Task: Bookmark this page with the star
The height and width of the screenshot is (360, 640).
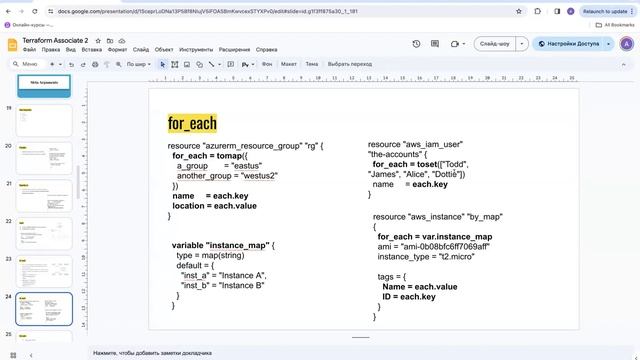Action: point(519,11)
